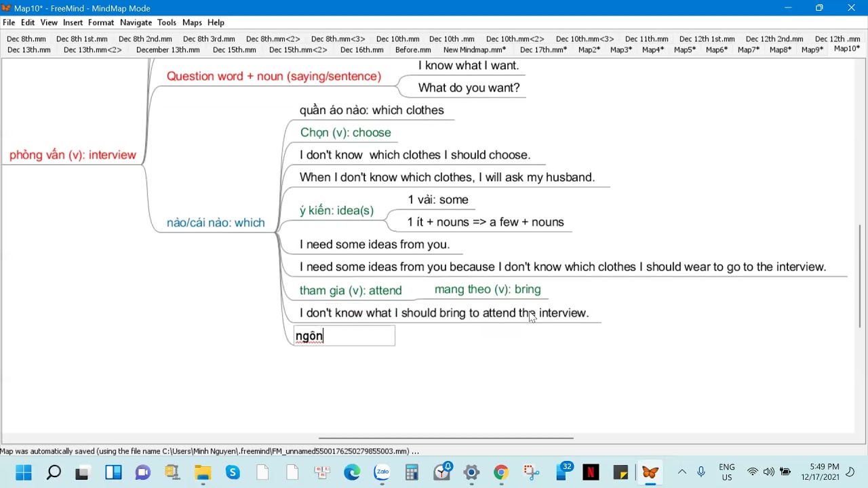Select 'I need some ideas from you.' node
The image size is (868, 488).
(374, 244)
